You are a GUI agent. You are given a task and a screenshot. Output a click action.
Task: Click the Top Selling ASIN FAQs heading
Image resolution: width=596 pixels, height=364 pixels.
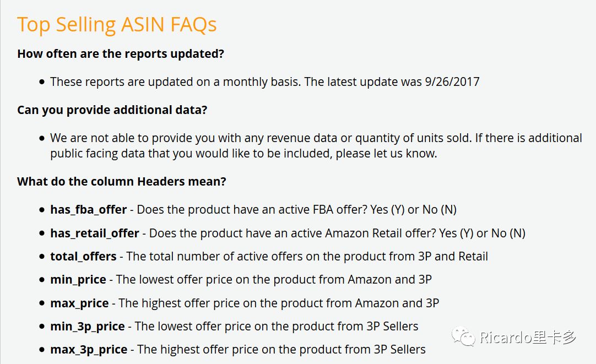[117, 25]
